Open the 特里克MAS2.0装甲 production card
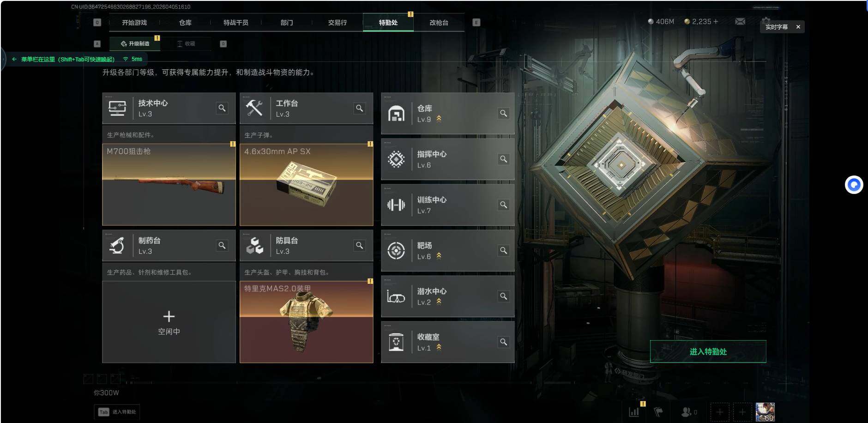Screen dimensions: 868x423 [x=307, y=322]
